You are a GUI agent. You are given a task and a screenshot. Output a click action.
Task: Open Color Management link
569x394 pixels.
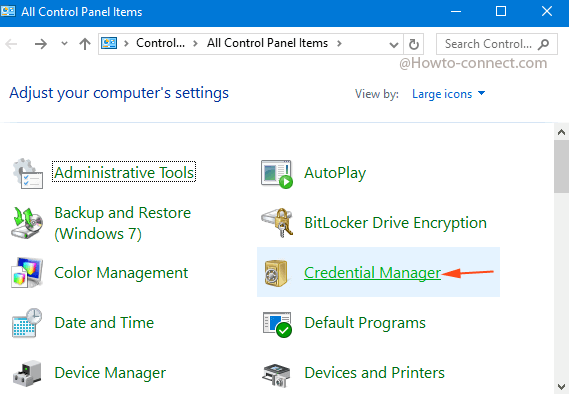tap(121, 273)
